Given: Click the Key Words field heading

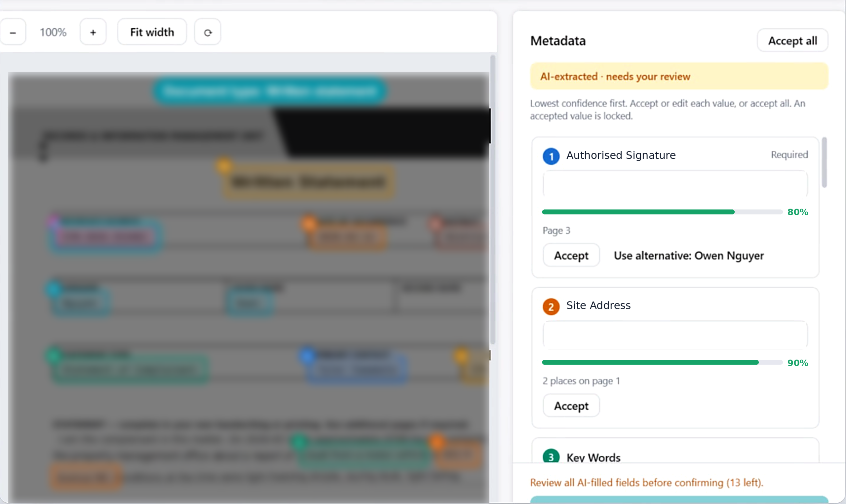Looking at the screenshot, I should click(593, 457).
